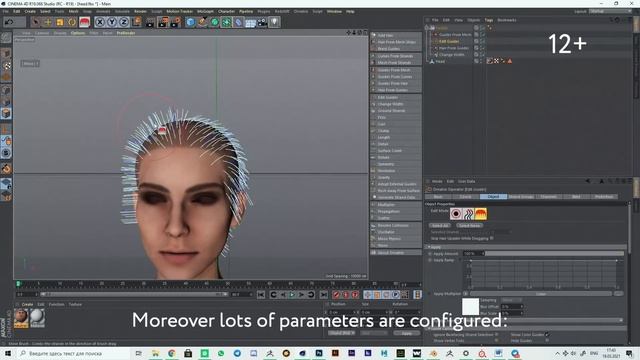640x360 pixels.
Task: Open the Render menu in the main menu bar
Action: [140, 11]
